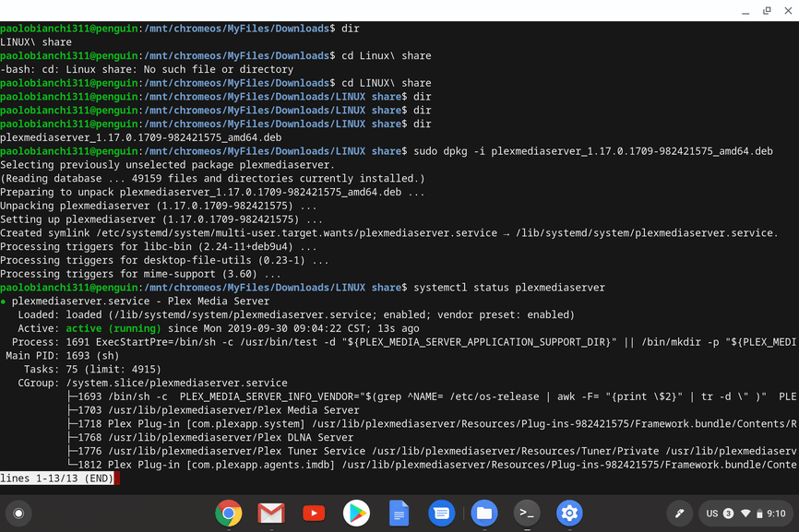Launch Google Chrome from the shelf
Image resolution: width=799 pixels, height=532 pixels.
coord(228,514)
